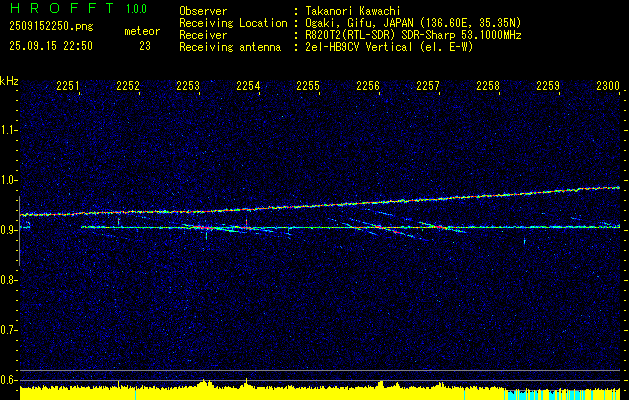Click the 2255 time marker
629x400 pixels.
point(308,86)
